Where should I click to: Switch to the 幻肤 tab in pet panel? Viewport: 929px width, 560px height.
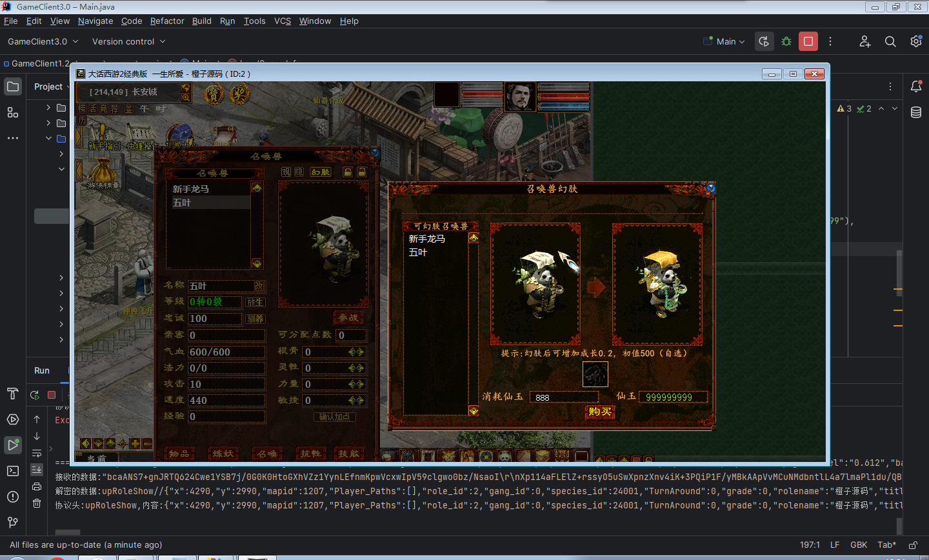(x=320, y=172)
